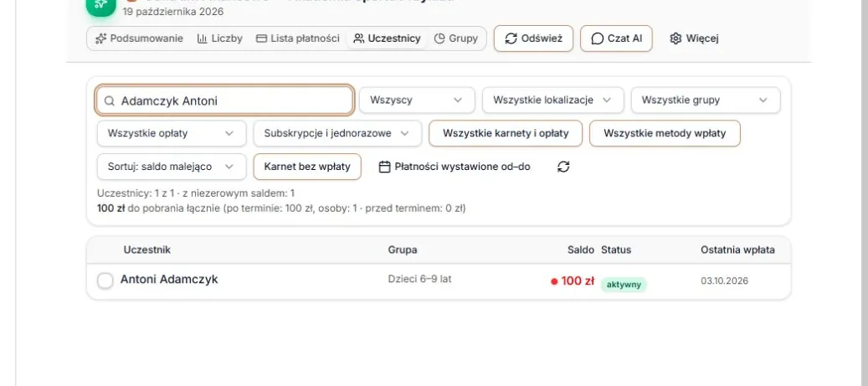Open participant Antoni Adamczyk
The height and width of the screenshot is (386, 868).
point(169,280)
